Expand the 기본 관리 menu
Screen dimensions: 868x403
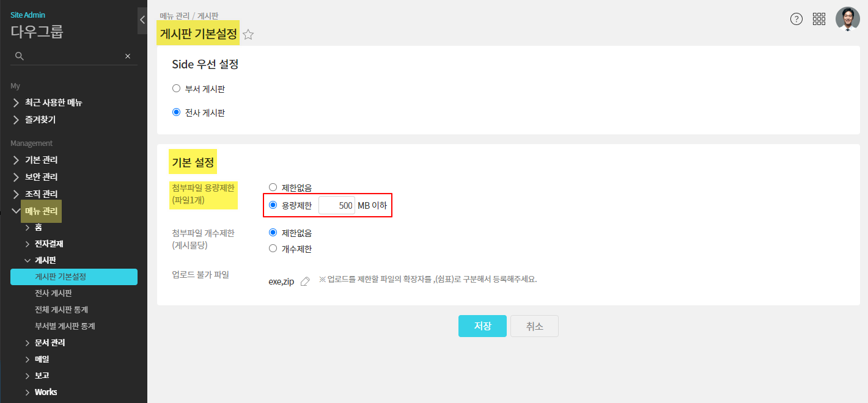click(x=42, y=160)
